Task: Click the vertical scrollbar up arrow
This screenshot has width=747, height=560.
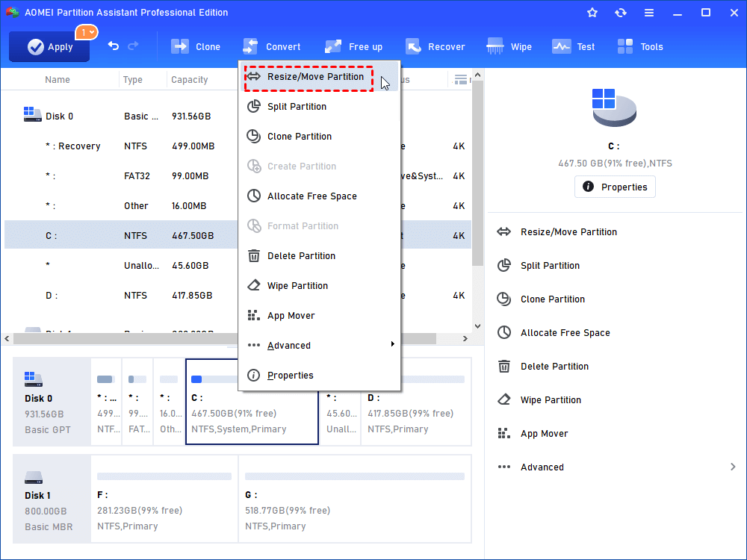Action: pos(478,75)
